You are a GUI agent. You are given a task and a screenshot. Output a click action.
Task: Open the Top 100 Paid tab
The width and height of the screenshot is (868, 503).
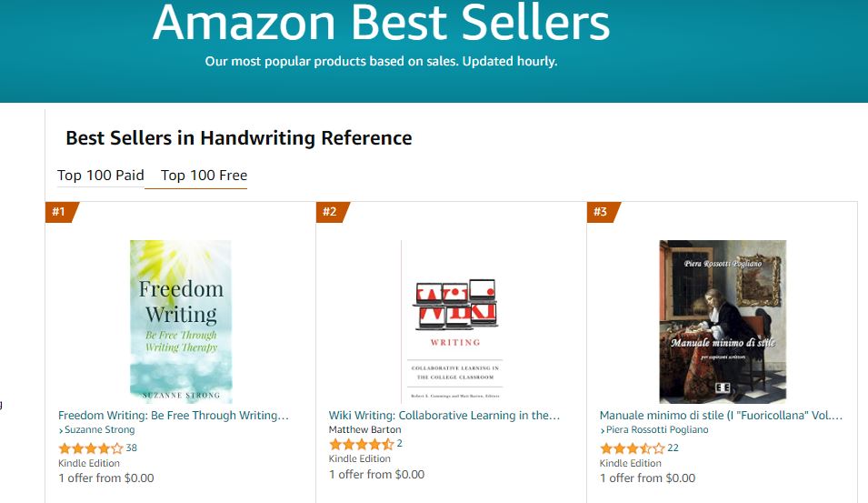(100, 176)
